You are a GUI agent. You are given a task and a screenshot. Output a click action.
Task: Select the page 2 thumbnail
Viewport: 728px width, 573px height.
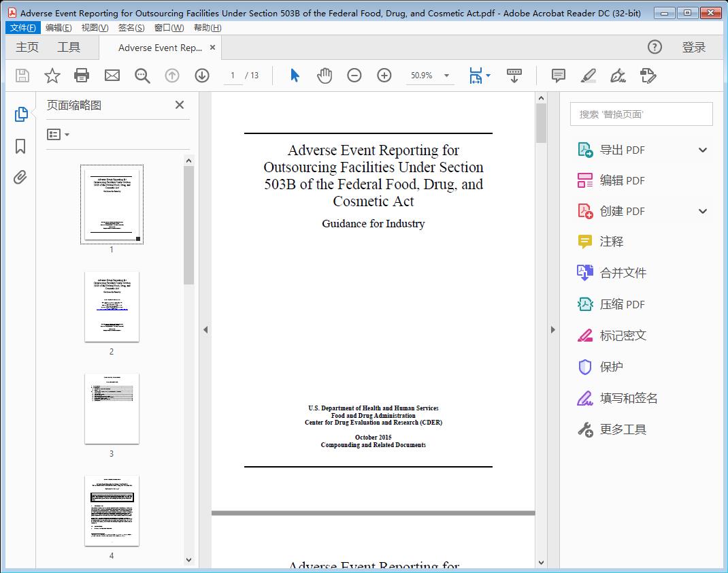tap(112, 307)
